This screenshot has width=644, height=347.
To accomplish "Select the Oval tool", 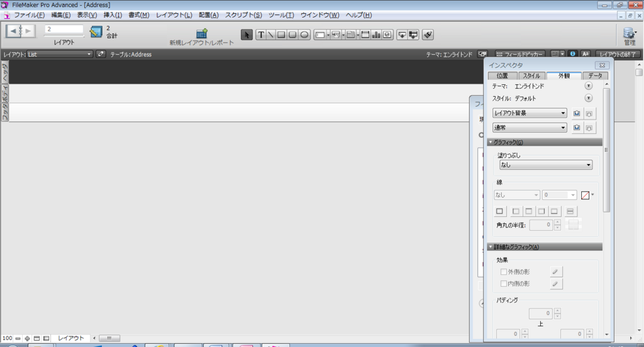I will [304, 35].
